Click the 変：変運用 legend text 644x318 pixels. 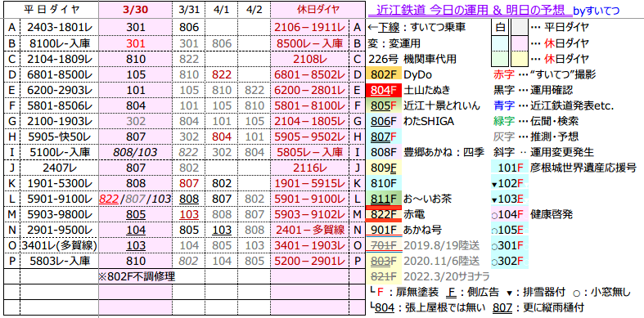point(394,43)
